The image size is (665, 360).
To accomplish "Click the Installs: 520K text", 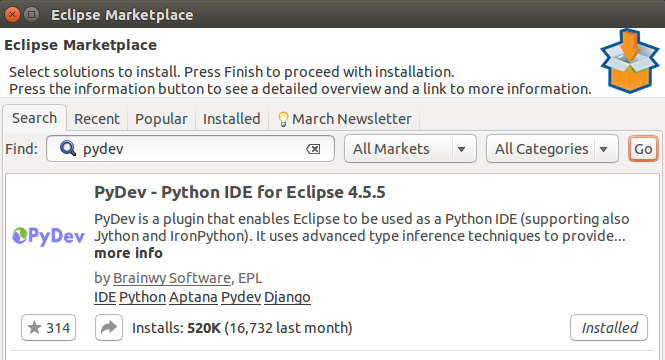I will coord(176,328).
